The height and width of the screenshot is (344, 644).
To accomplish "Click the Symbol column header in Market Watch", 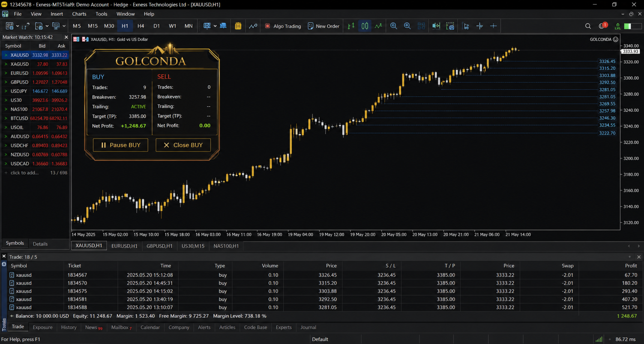I will pos(13,46).
